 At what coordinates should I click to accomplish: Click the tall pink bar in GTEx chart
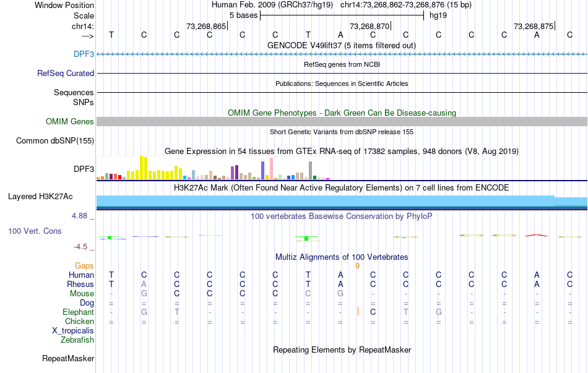coord(271,169)
